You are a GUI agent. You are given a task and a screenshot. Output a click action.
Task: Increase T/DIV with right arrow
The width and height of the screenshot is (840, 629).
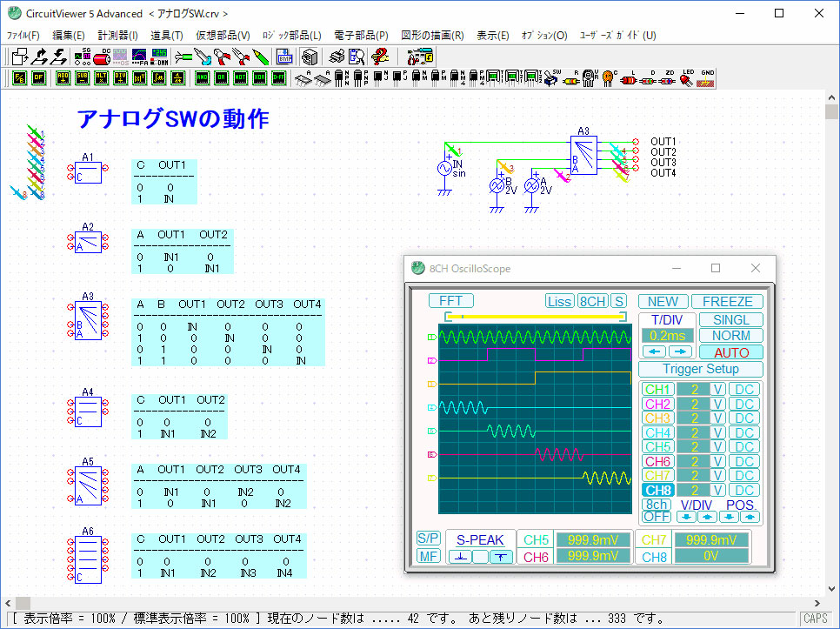[x=680, y=351]
